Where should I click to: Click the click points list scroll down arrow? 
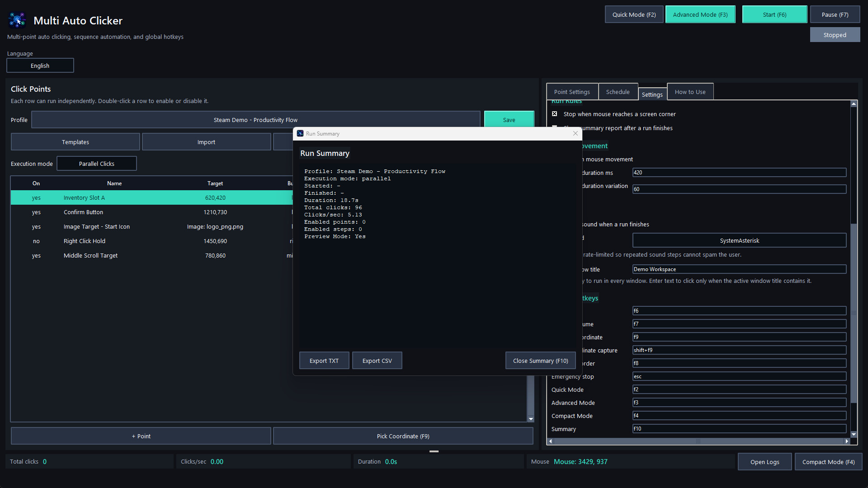tap(531, 419)
